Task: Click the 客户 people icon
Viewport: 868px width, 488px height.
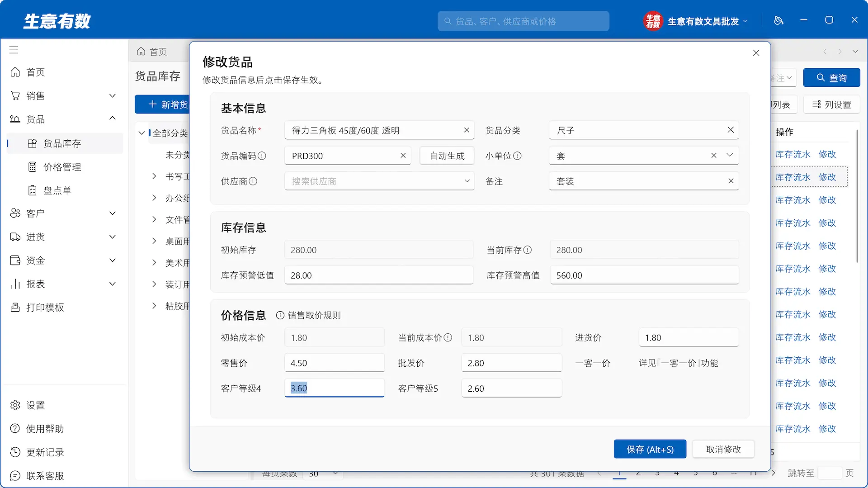Action: point(15,213)
